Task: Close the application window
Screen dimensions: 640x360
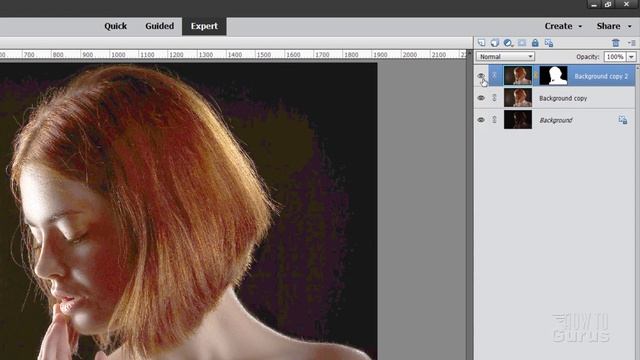Action: tap(627, 4)
